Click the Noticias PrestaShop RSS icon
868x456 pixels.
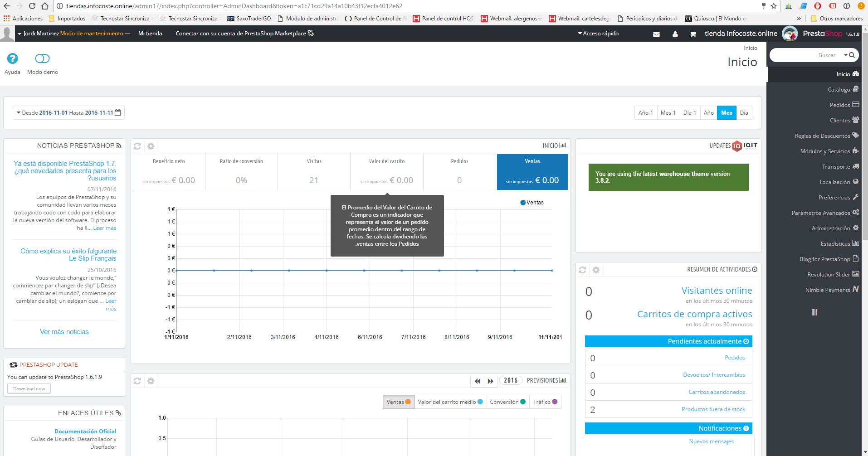point(119,146)
